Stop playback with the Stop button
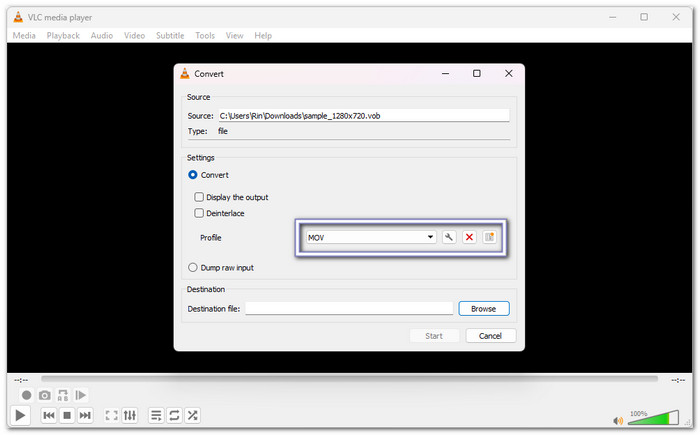Image resolution: width=700 pixels, height=435 pixels. (x=67, y=415)
